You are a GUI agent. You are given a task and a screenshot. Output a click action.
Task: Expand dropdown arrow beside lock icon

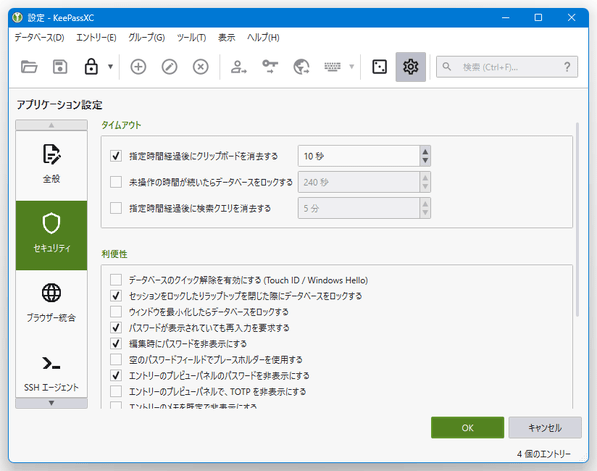[110, 67]
